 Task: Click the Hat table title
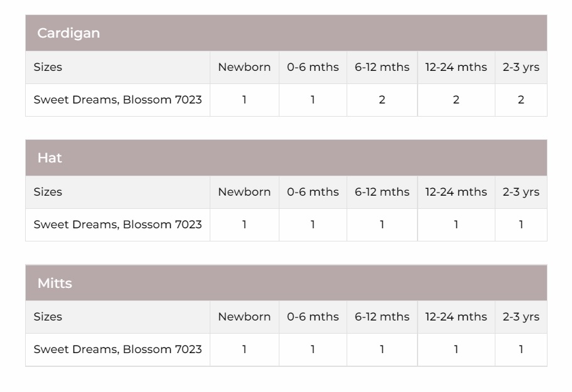(x=50, y=158)
